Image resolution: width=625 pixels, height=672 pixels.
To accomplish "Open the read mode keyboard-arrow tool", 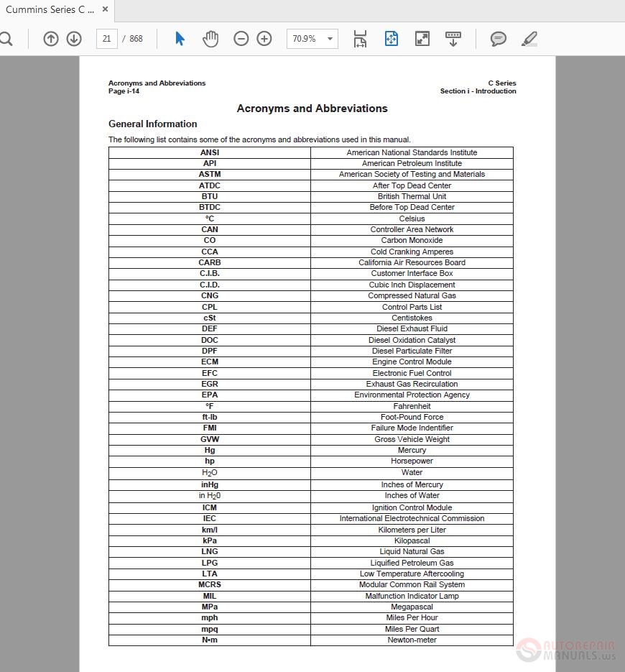I will 453,39.
